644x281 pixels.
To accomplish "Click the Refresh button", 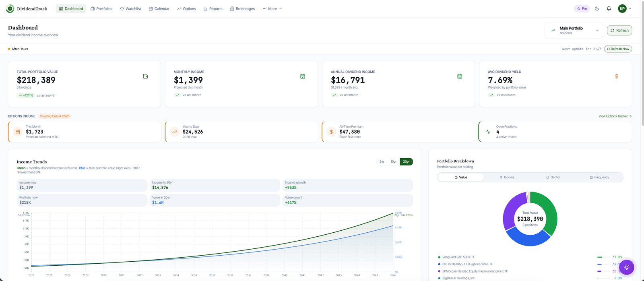I will click(x=619, y=31).
